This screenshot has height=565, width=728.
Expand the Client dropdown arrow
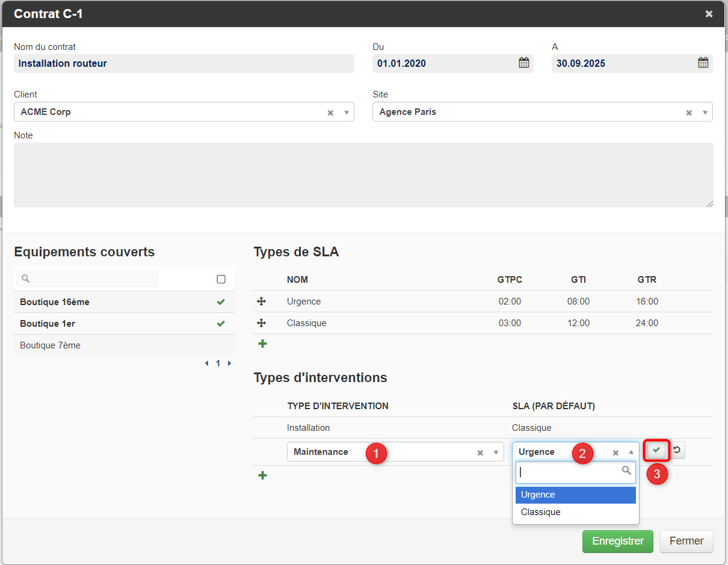tap(346, 113)
